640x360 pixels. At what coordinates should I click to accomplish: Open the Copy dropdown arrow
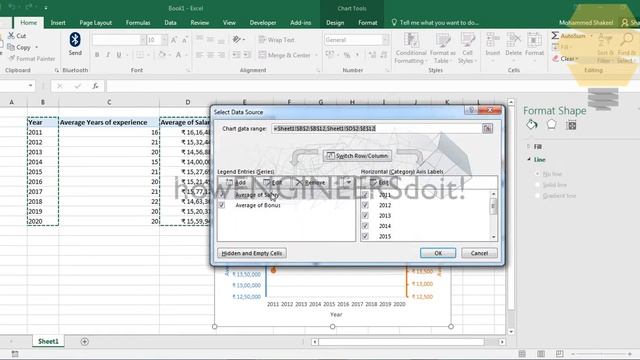tap(36, 47)
